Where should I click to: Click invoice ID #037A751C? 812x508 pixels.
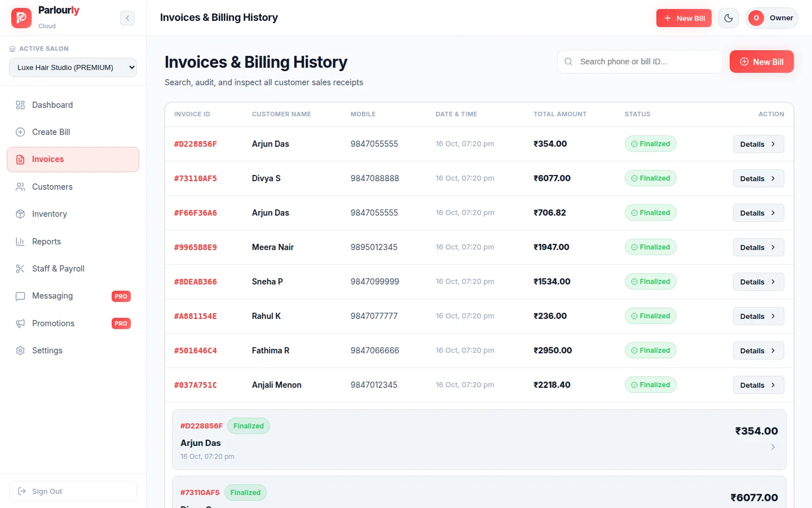click(196, 385)
